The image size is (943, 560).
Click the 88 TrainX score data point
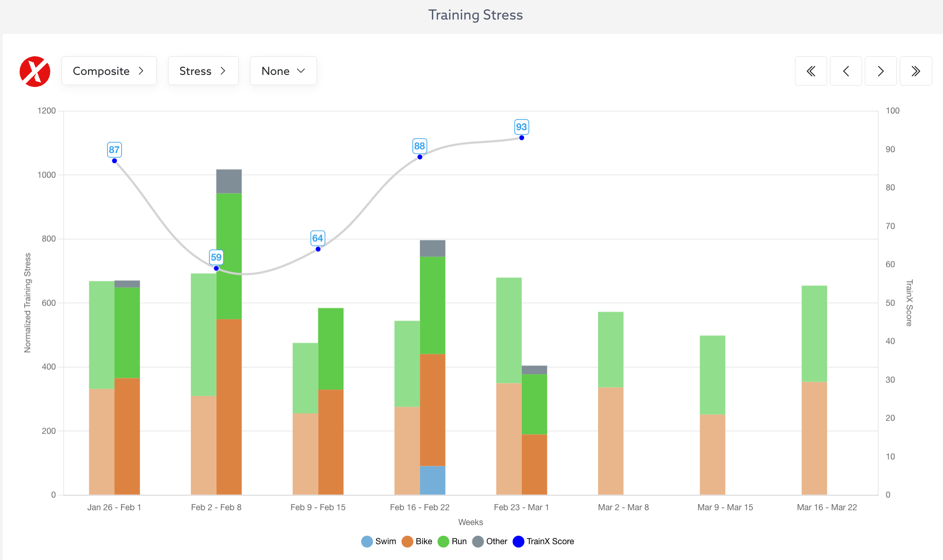click(x=420, y=157)
